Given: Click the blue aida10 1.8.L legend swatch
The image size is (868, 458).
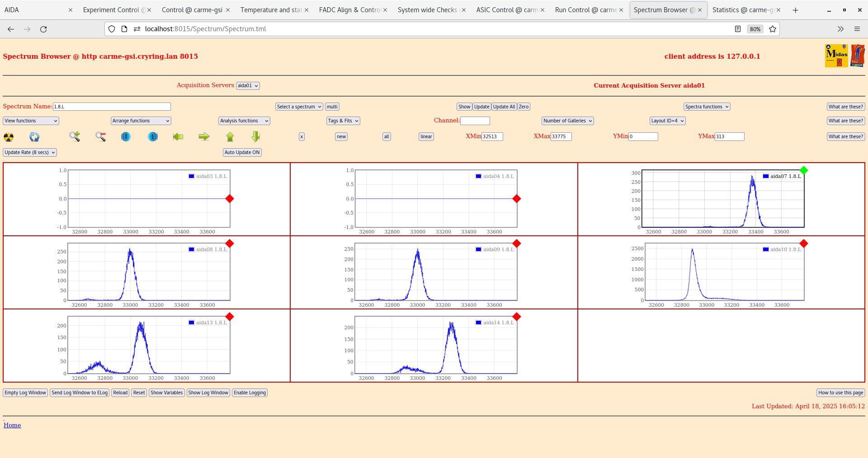Looking at the screenshot, I should click(766, 249).
